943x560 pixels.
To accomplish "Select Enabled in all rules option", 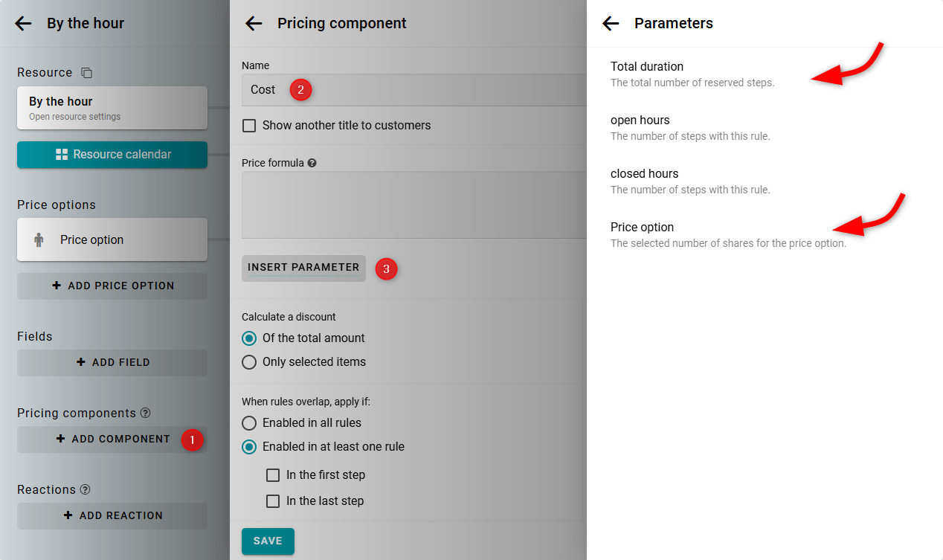I will coord(249,423).
